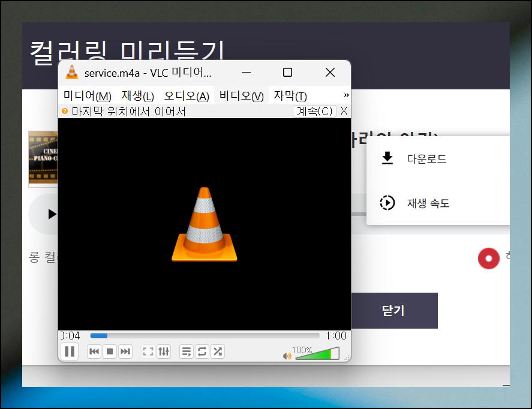The width and height of the screenshot is (532, 409).
Task: Click the 닫기 button
Action: click(394, 311)
